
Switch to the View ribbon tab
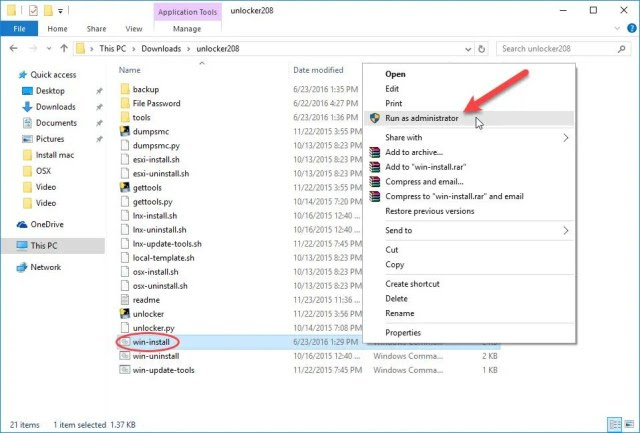tap(134, 29)
